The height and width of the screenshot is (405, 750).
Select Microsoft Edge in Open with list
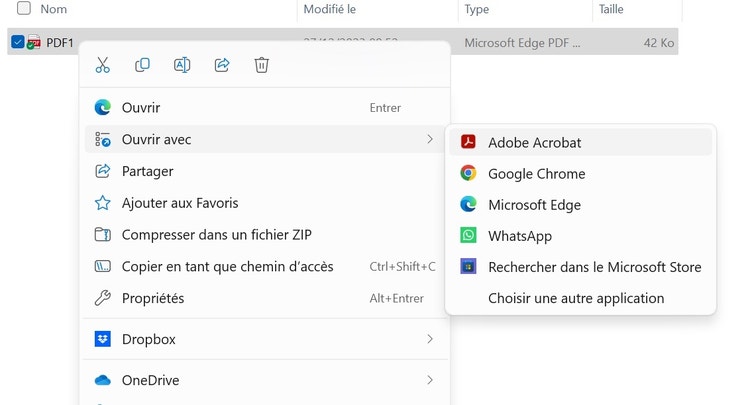pos(534,204)
